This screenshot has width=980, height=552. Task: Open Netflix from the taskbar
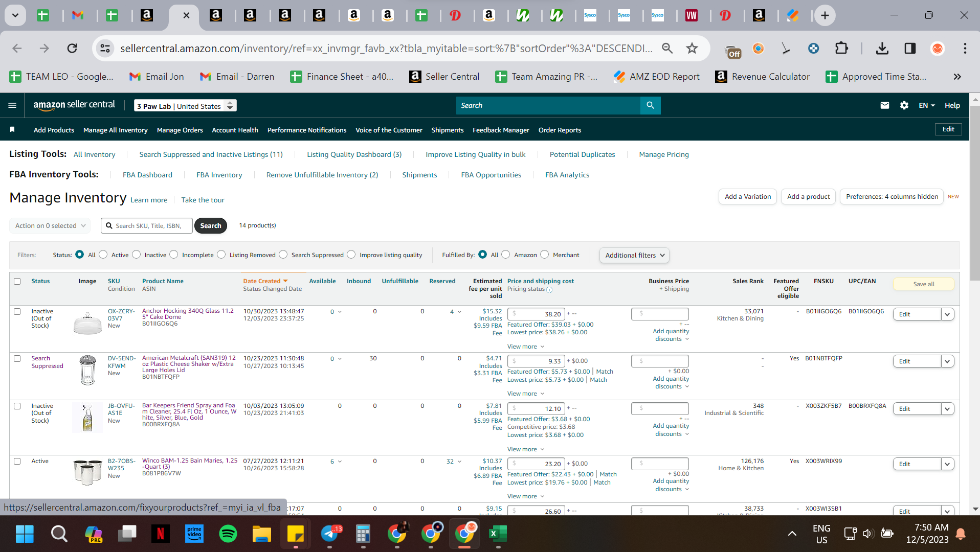point(160,534)
